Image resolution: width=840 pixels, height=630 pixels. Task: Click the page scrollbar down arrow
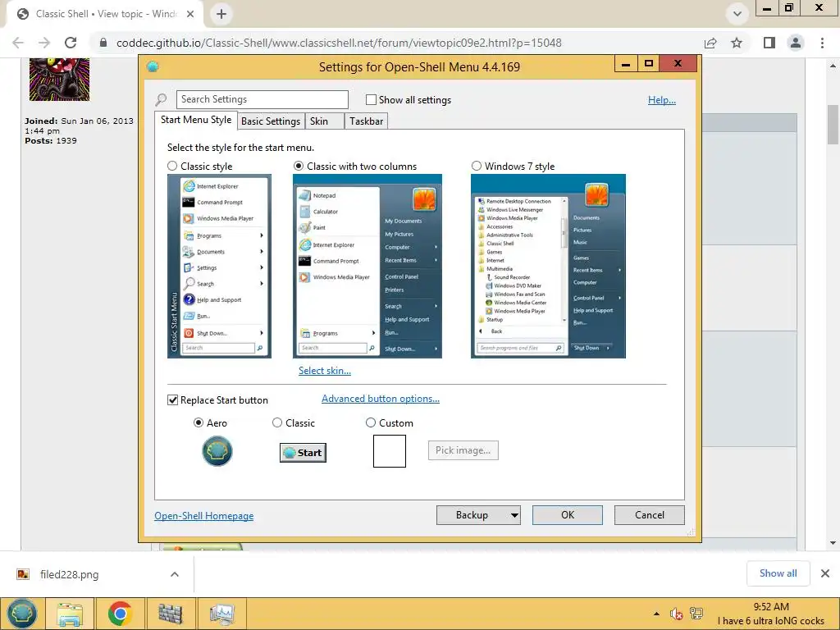pos(833,543)
